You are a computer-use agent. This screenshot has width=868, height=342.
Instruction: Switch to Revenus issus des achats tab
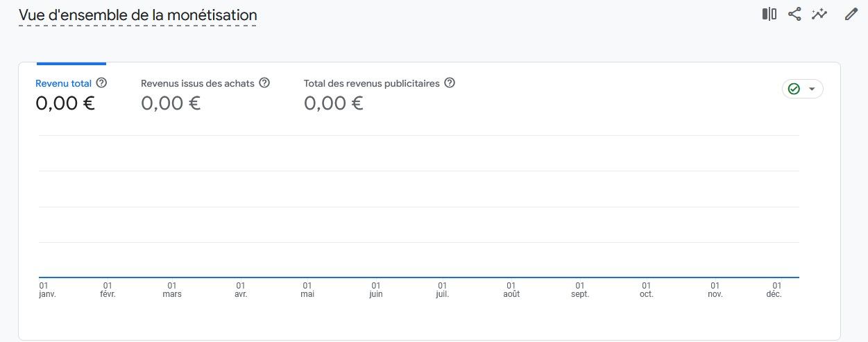(x=198, y=83)
